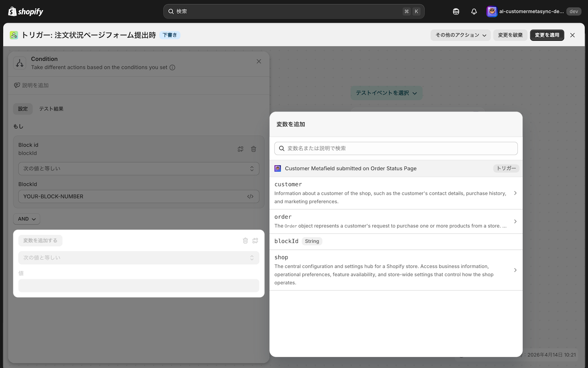Delete the new empty condition via trash icon
The image size is (588, 368).
[x=245, y=241]
